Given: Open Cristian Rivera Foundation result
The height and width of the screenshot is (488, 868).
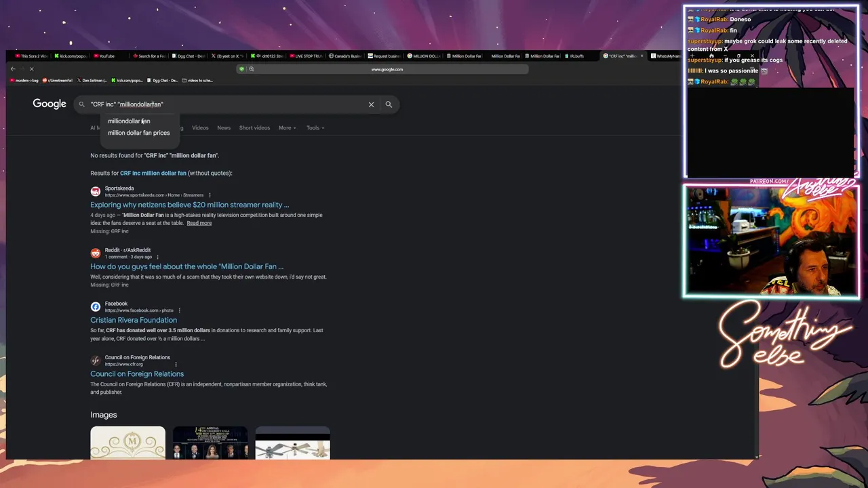Looking at the screenshot, I should (134, 320).
